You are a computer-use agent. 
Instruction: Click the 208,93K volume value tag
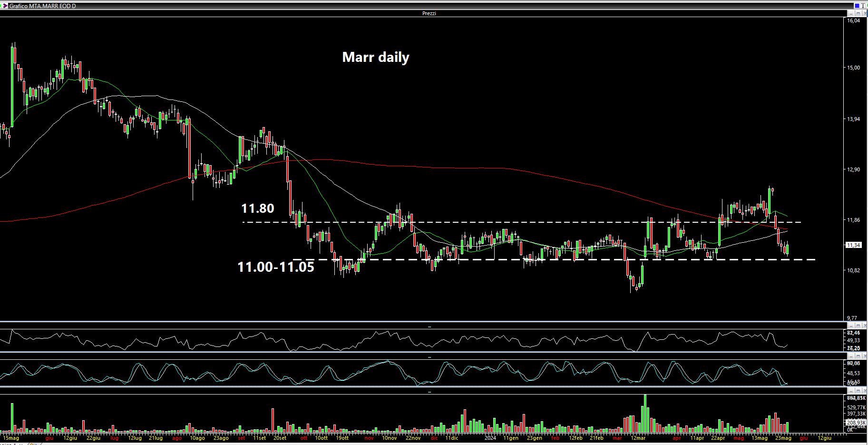pyautogui.click(x=856, y=422)
